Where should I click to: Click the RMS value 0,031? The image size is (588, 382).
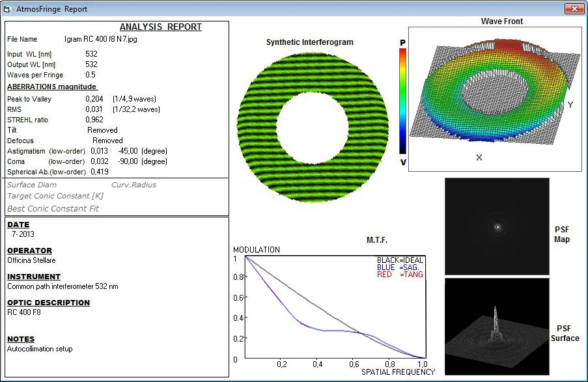tap(94, 109)
